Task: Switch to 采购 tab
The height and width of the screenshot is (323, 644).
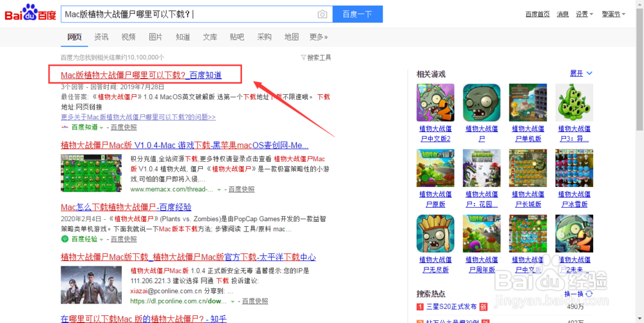Action: (265, 37)
